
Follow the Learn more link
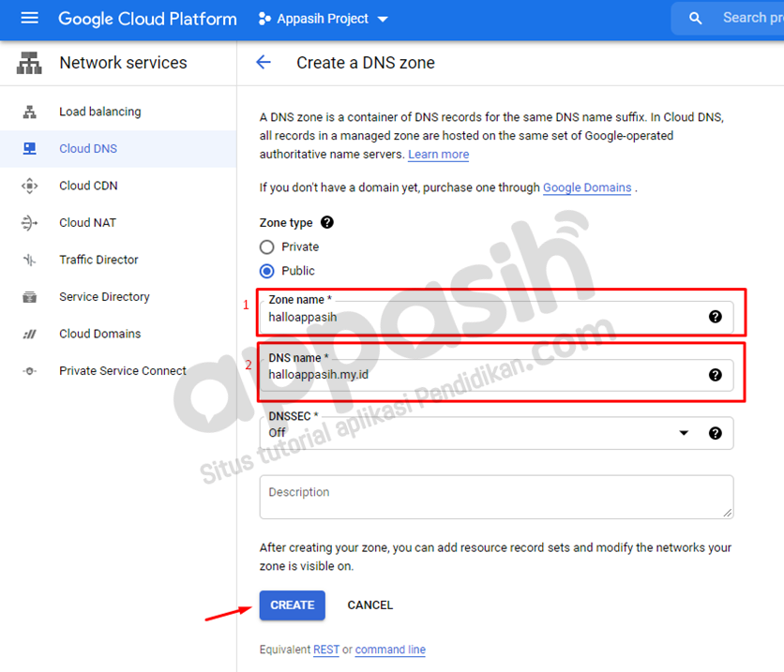pos(439,155)
